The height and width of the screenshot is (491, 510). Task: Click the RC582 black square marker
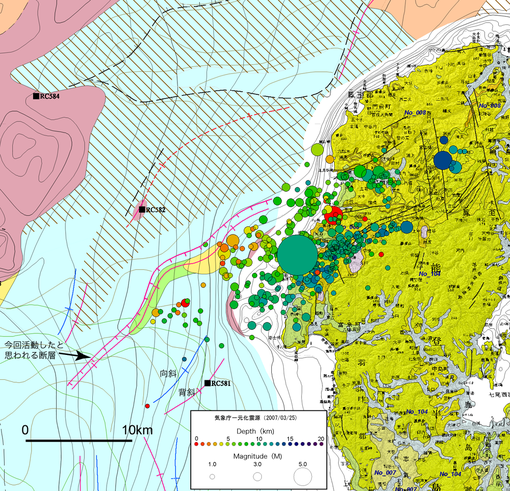click(x=142, y=209)
